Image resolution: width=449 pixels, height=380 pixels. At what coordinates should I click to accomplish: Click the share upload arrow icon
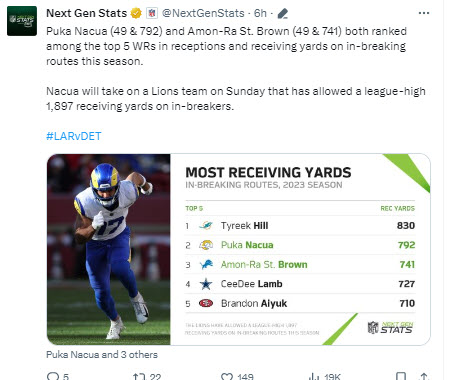point(424,377)
